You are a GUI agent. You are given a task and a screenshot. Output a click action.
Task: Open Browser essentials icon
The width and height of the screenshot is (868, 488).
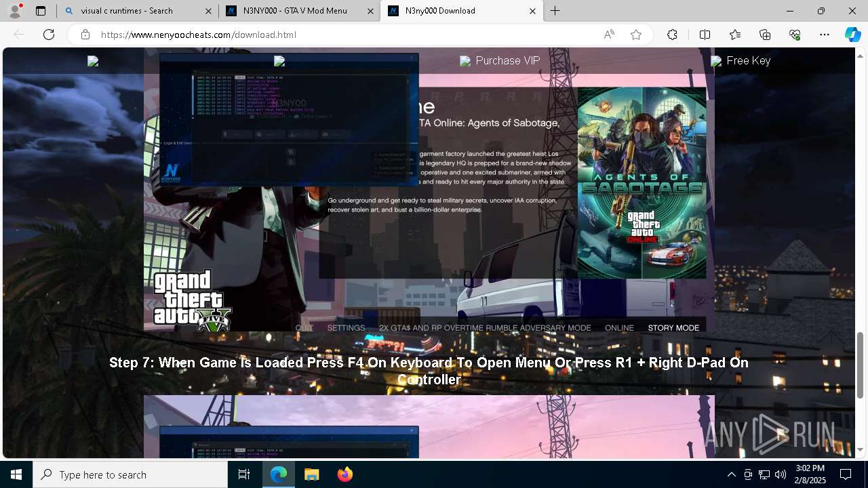pos(795,35)
